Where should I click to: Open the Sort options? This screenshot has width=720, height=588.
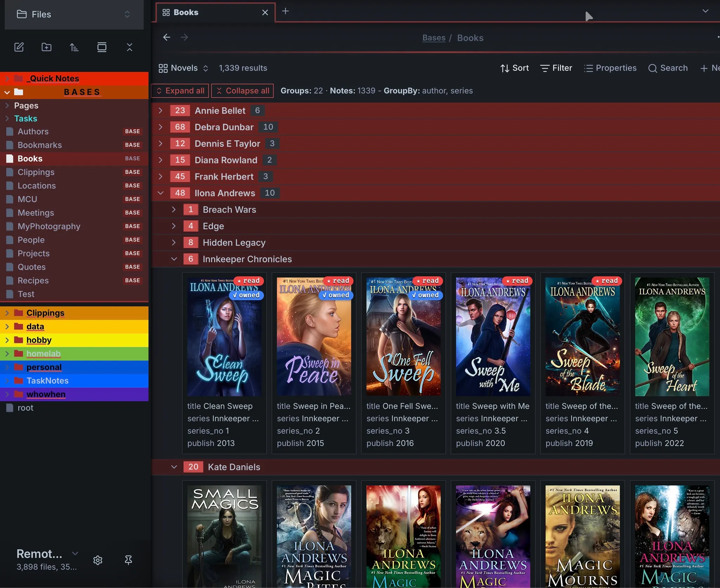(514, 68)
